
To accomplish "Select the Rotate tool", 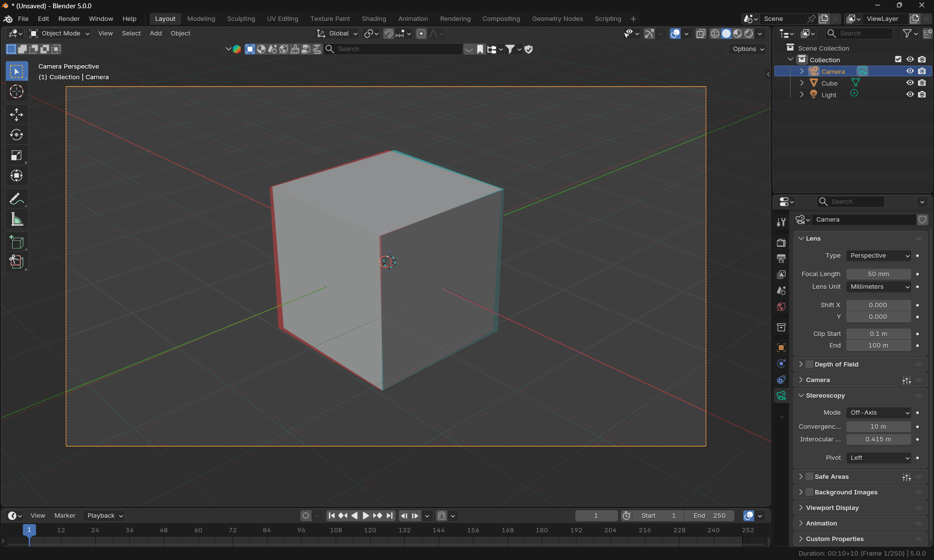I will click(17, 135).
